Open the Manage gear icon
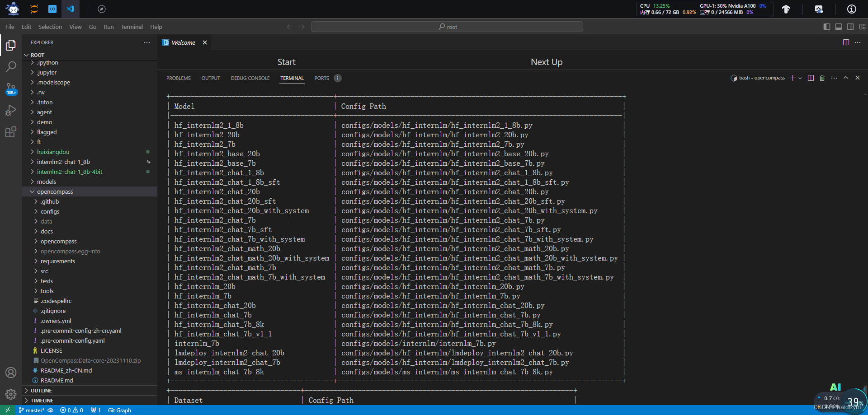Screen dimensions: 868x415 (x=11, y=394)
